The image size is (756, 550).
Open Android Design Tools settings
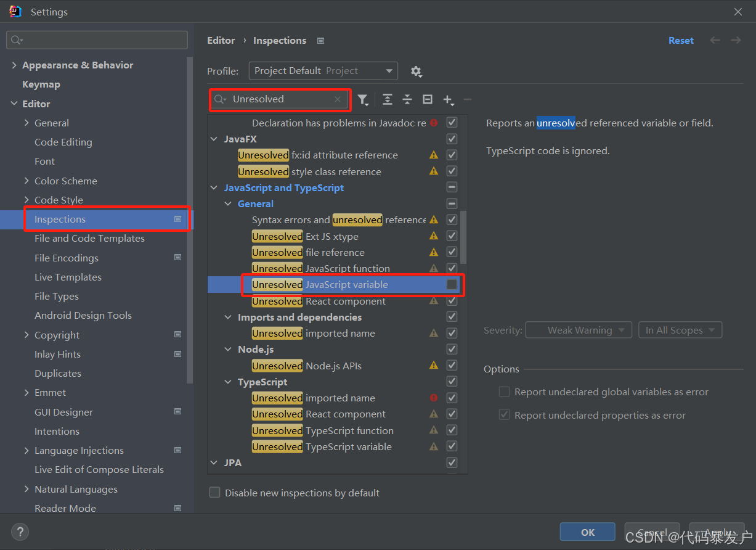pyautogui.click(x=83, y=316)
